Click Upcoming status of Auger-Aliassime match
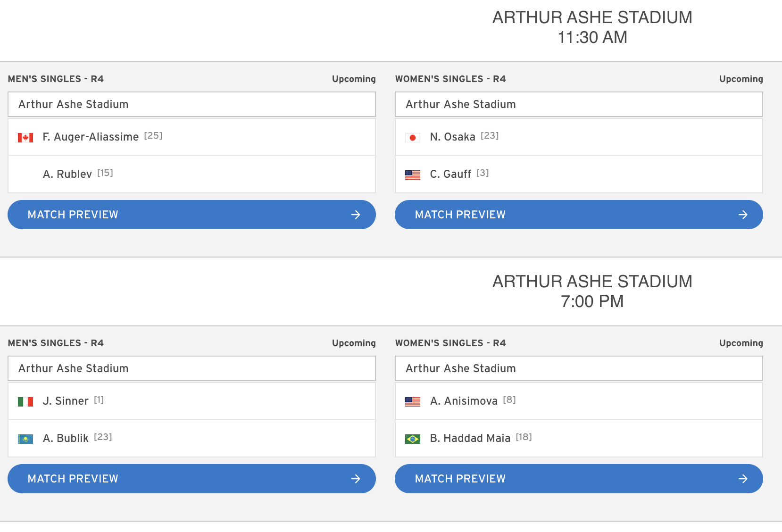 pos(354,79)
